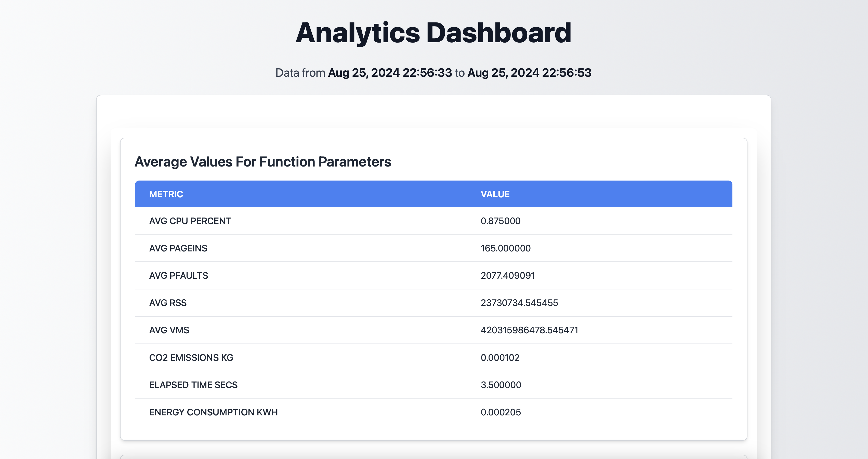Click the value 3.500000
The width and height of the screenshot is (868, 459).
tap(501, 385)
